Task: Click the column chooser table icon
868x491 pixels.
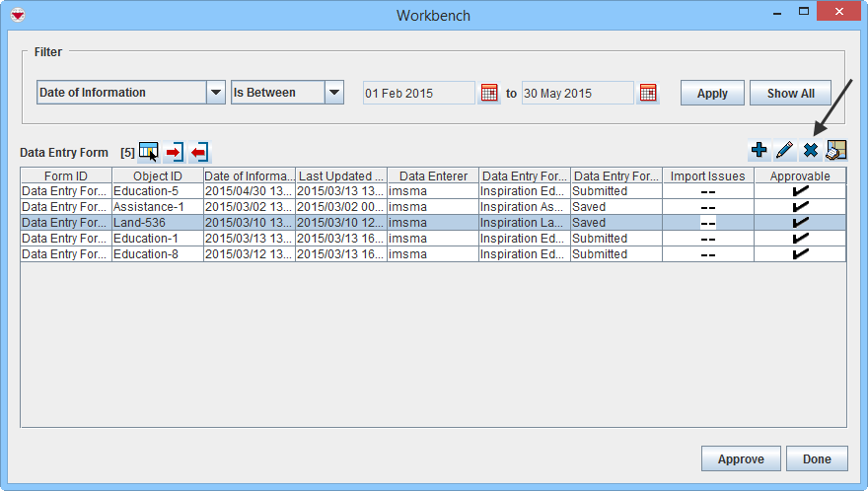Action: click(x=148, y=152)
